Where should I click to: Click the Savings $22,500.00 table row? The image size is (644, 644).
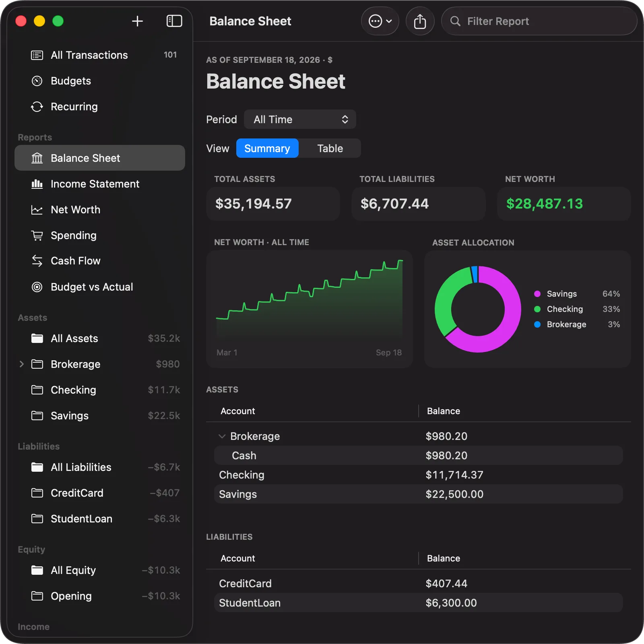[x=419, y=494]
